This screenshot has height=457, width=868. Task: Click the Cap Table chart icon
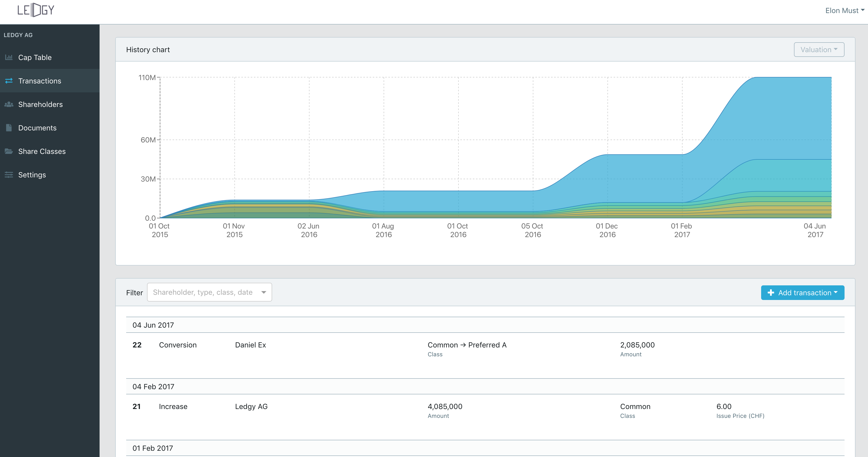point(9,57)
